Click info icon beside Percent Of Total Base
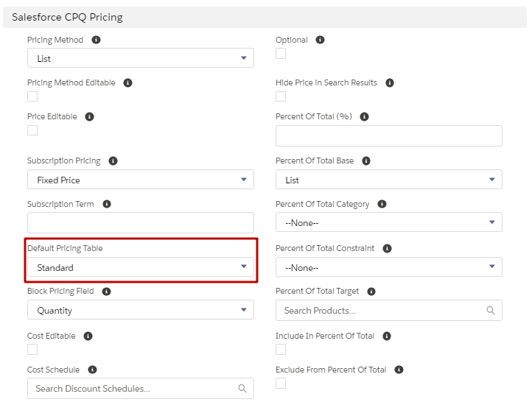This screenshot has width=532, height=402. point(365,161)
